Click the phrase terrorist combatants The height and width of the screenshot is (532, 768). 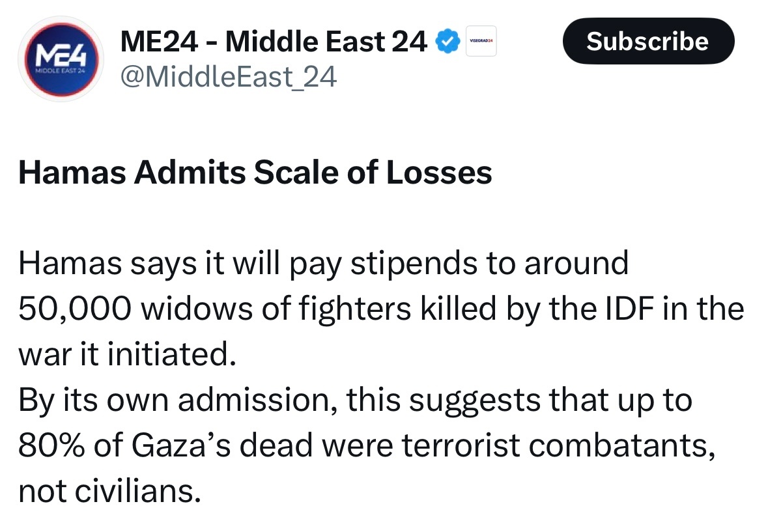pos(558,446)
